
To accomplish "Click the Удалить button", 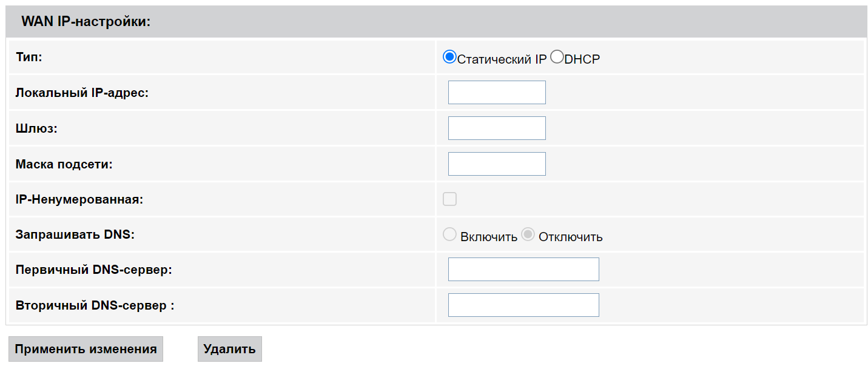I will click(x=229, y=349).
